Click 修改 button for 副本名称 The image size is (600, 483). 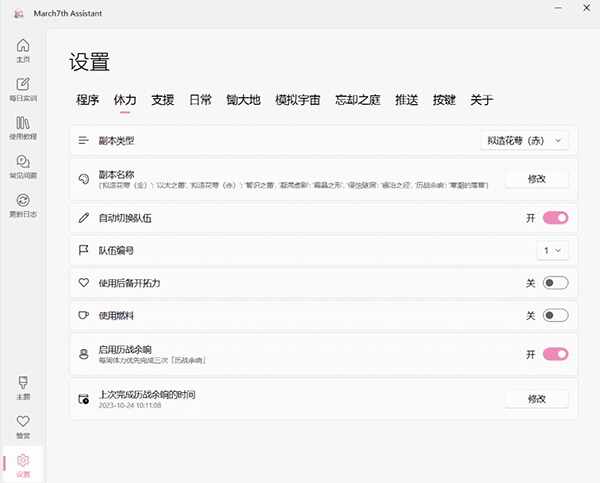click(x=536, y=179)
